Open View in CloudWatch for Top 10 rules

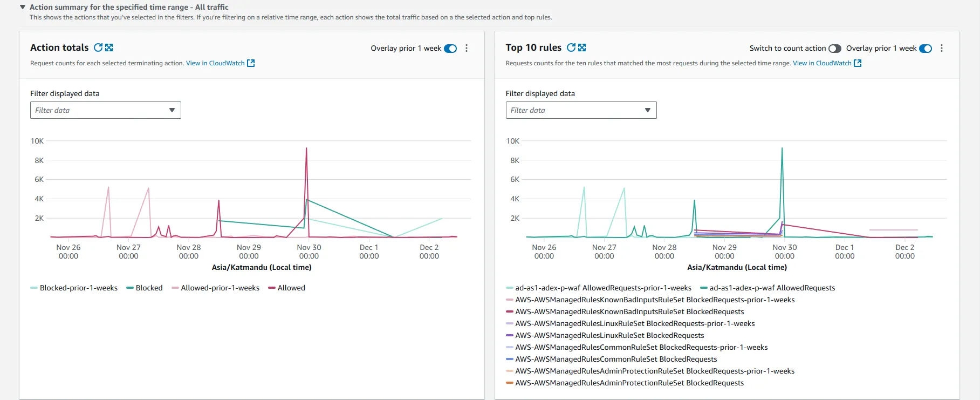[x=822, y=63]
